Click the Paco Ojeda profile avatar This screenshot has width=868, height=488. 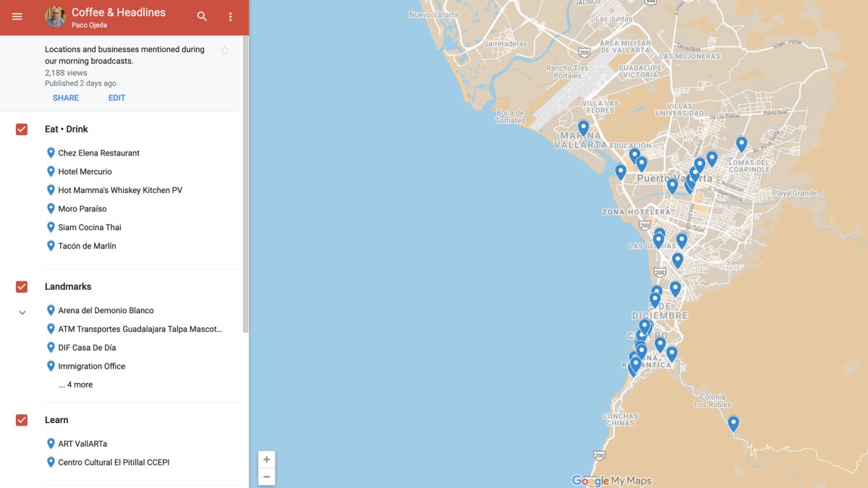pyautogui.click(x=55, y=17)
